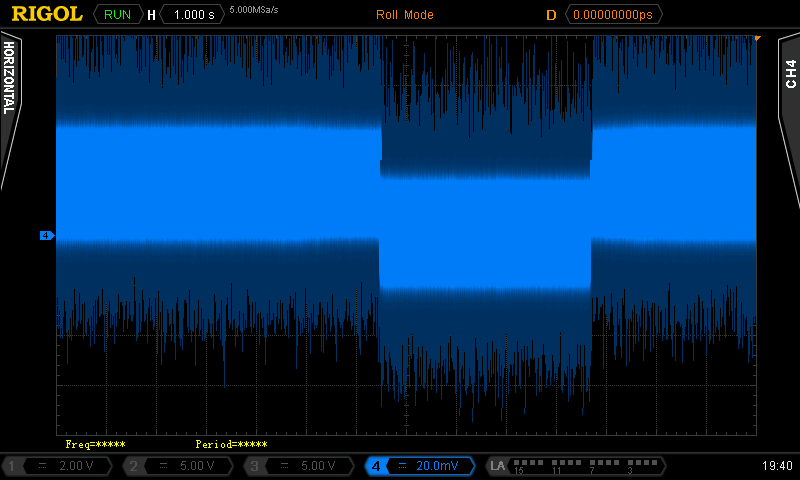The width and height of the screenshot is (800, 480).
Task: Click the Roll Mode label
Action: pos(405,15)
